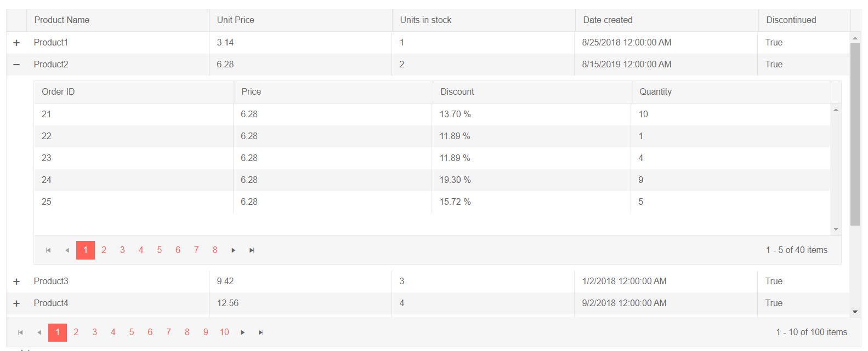Open page 10 of the products pager
868x351 pixels.
224,332
